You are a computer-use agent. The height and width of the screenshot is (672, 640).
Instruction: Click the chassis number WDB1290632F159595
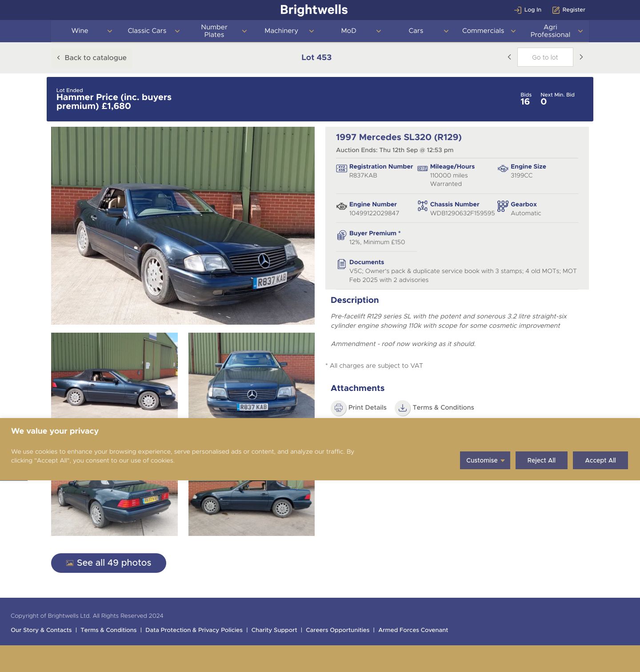tap(462, 213)
